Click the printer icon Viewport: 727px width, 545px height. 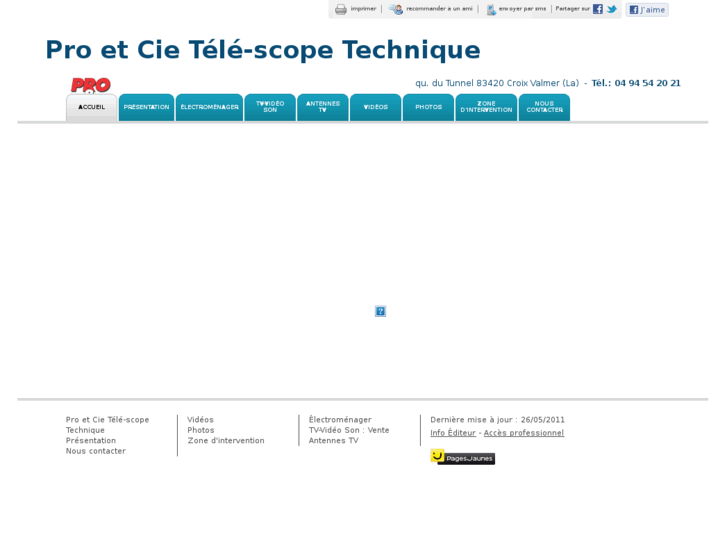[341, 9]
